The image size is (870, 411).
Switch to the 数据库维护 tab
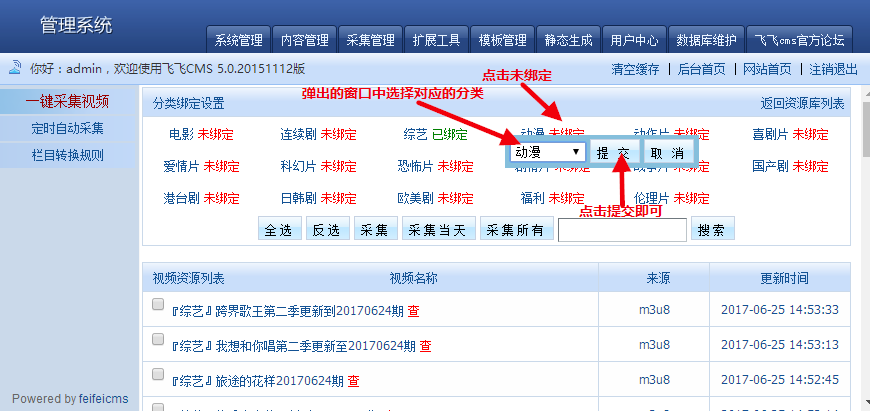706,41
